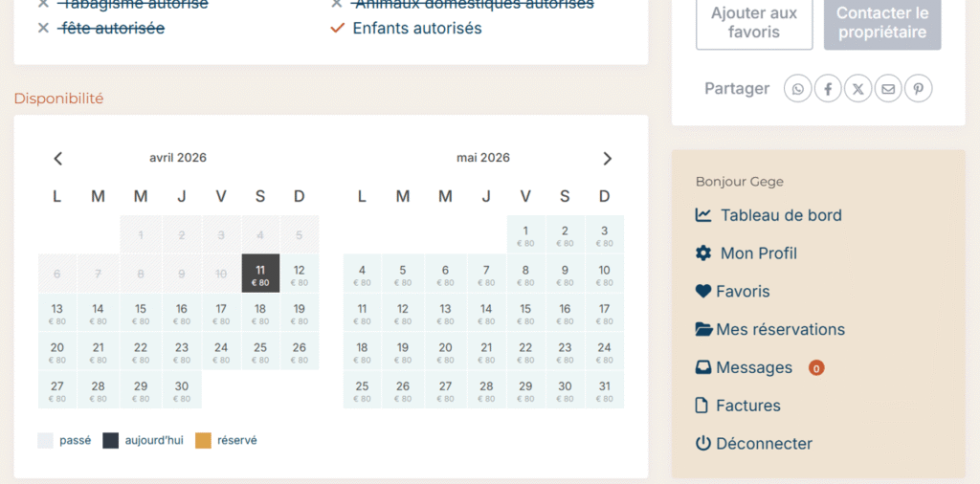Image resolution: width=980 pixels, height=484 pixels.
Task: Share listing on Facebook icon
Action: [x=828, y=89]
